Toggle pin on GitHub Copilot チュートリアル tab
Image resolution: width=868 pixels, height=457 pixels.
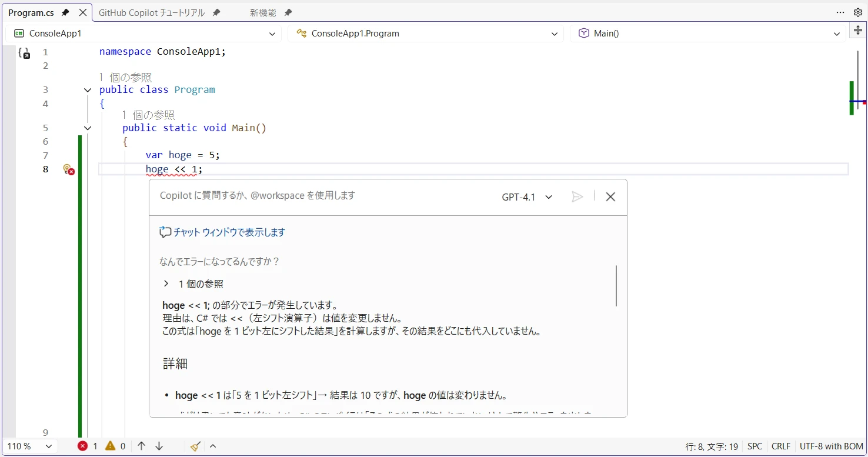[216, 12]
